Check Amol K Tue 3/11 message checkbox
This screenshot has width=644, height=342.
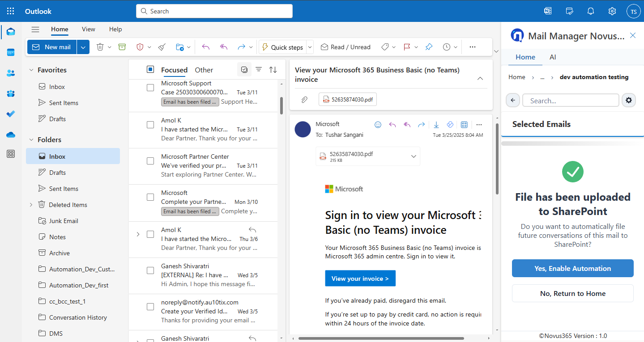[150, 125]
